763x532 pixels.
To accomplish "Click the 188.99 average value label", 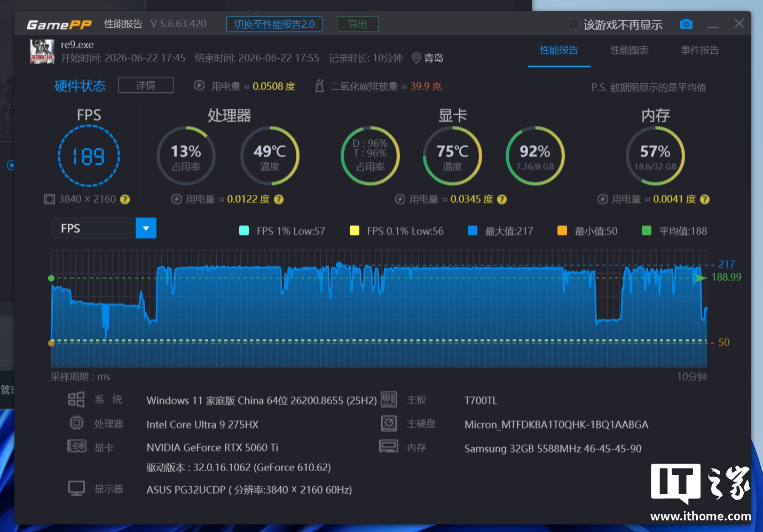I will click(x=726, y=277).
